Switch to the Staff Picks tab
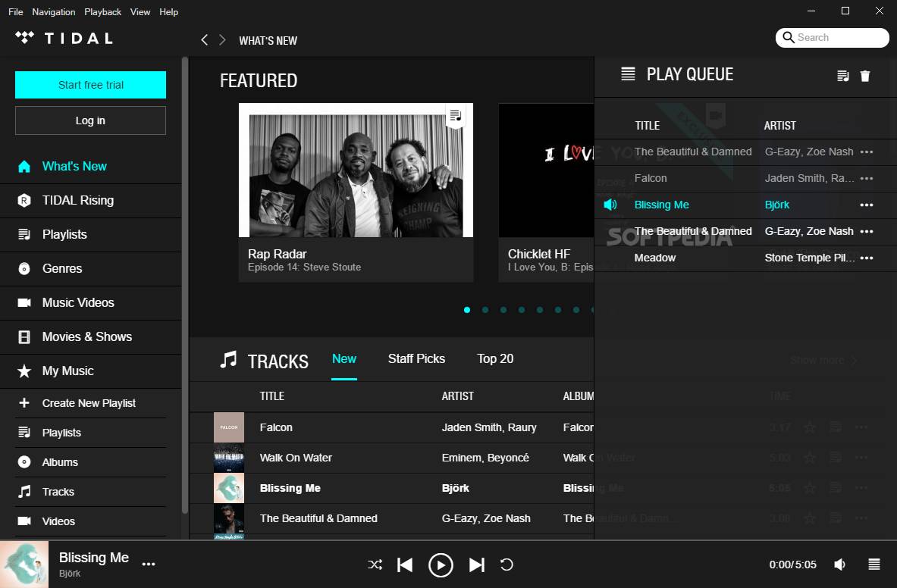Viewport: 897px width, 588px height. pos(416,359)
